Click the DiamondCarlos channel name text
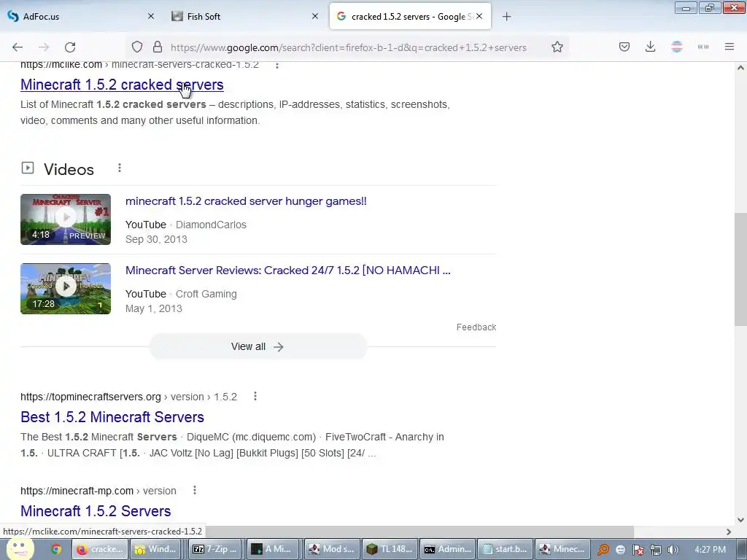The height and width of the screenshot is (560, 747). coord(211,225)
